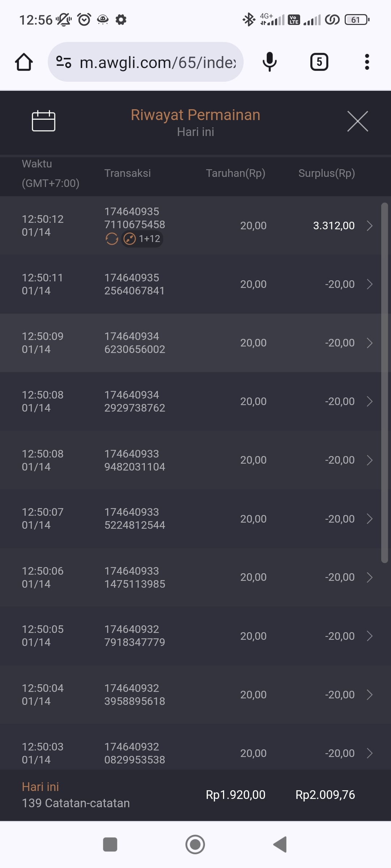Close the Riwayat Permainan panel
This screenshot has height=868, width=391.
click(357, 121)
